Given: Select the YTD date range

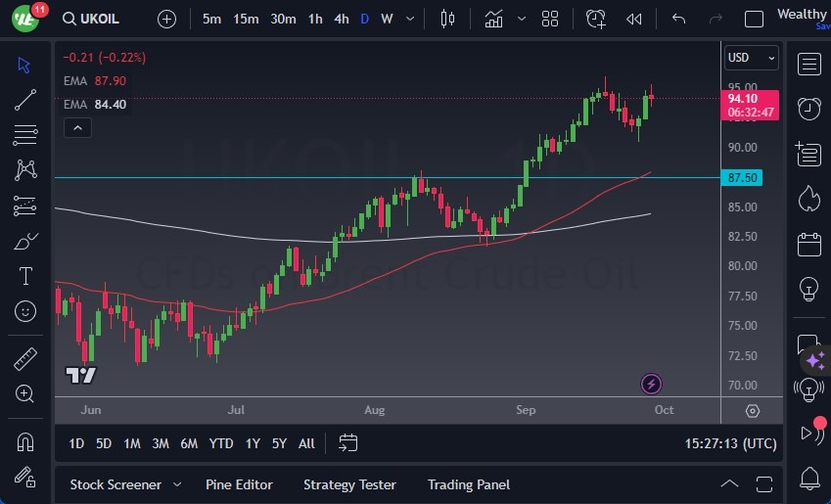Looking at the screenshot, I should click(x=221, y=443).
